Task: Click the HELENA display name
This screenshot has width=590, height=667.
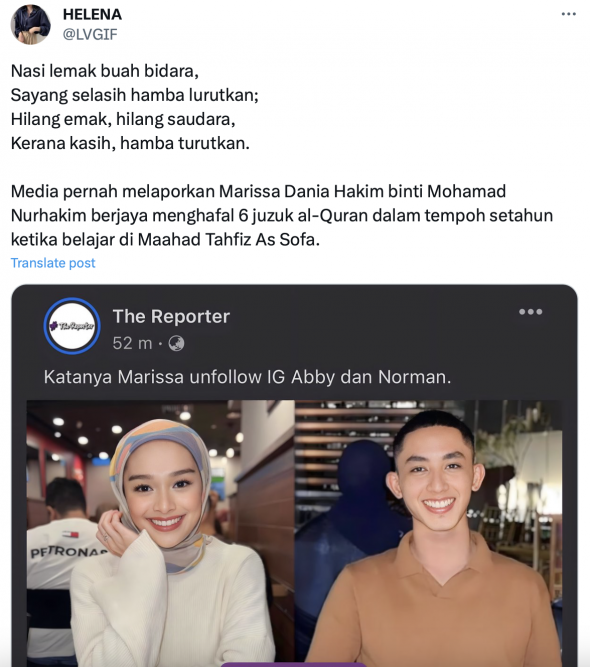Action: pyautogui.click(x=92, y=14)
